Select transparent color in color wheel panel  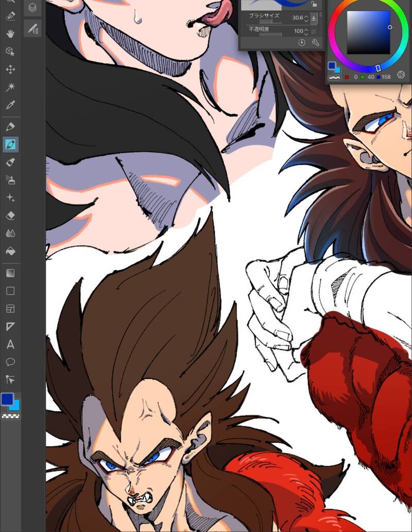[334, 78]
